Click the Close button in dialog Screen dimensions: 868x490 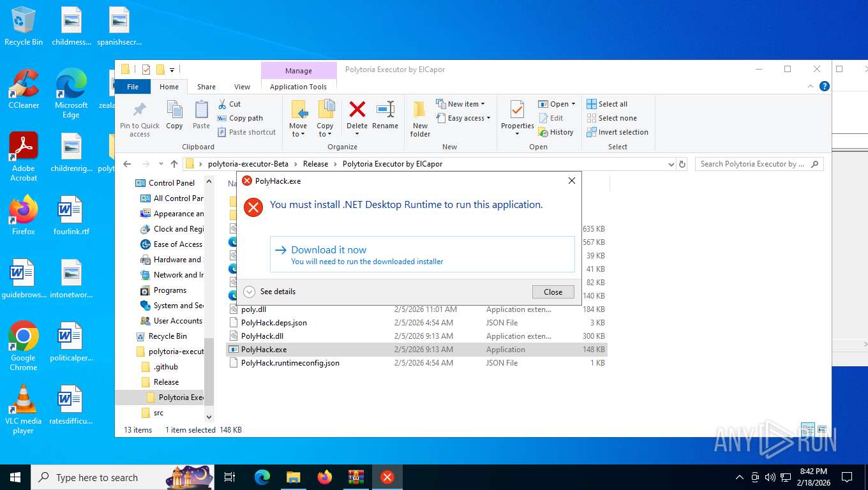[x=553, y=292]
